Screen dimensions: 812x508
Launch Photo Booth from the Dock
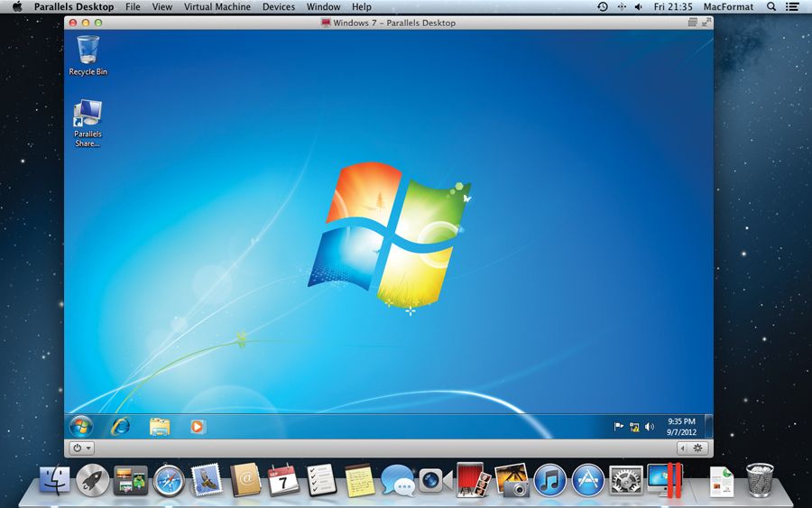tap(474, 479)
